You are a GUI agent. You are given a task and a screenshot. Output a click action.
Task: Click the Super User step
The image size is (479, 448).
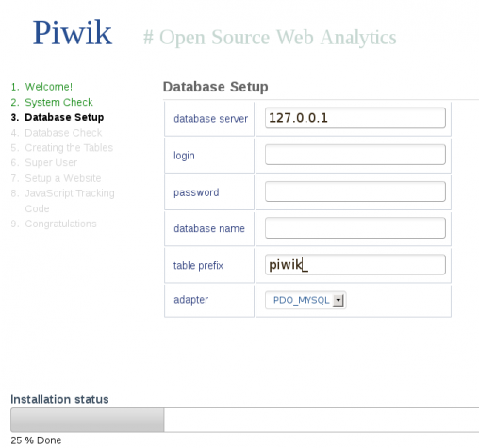(51, 162)
